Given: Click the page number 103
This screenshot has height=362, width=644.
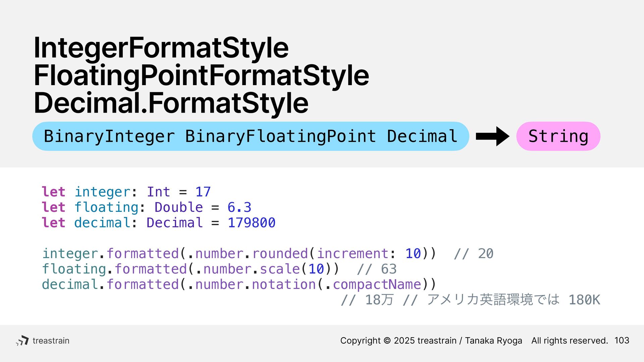Looking at the screenshot, I should tap(622, 341).
